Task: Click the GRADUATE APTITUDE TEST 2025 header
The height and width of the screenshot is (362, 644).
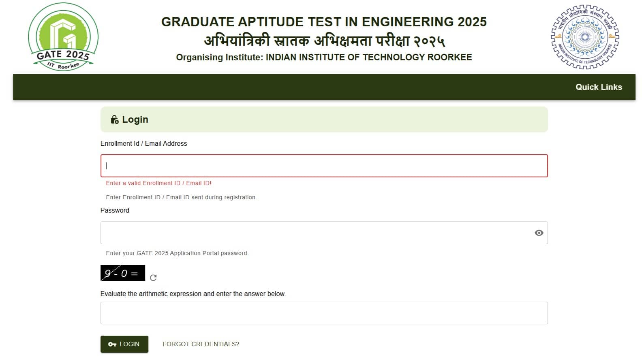Action: (x=323, y=21)
